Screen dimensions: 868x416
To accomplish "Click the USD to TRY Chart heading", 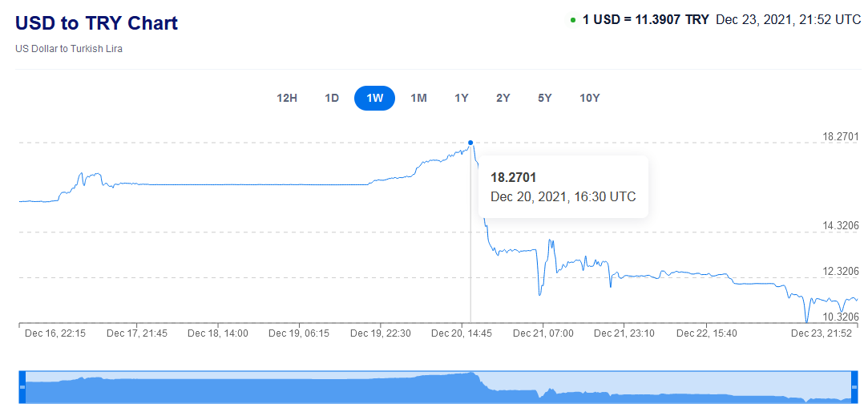I will [x=96, y=23].
